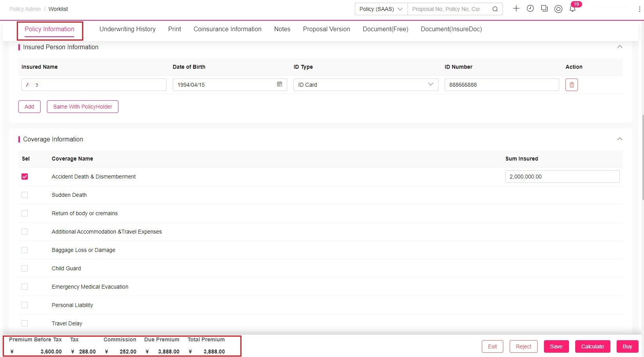Open the Policy (SAAS) dropdown
The height and width of the screenshot is (357, 644).
coord(381,9)
